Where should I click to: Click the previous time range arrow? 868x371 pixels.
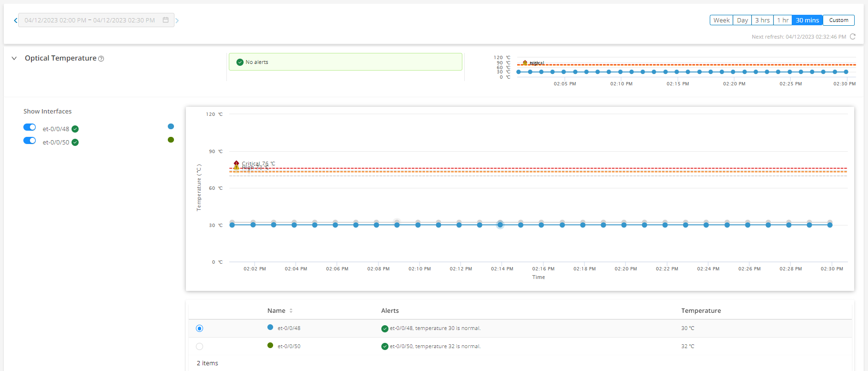coord(15,21)
